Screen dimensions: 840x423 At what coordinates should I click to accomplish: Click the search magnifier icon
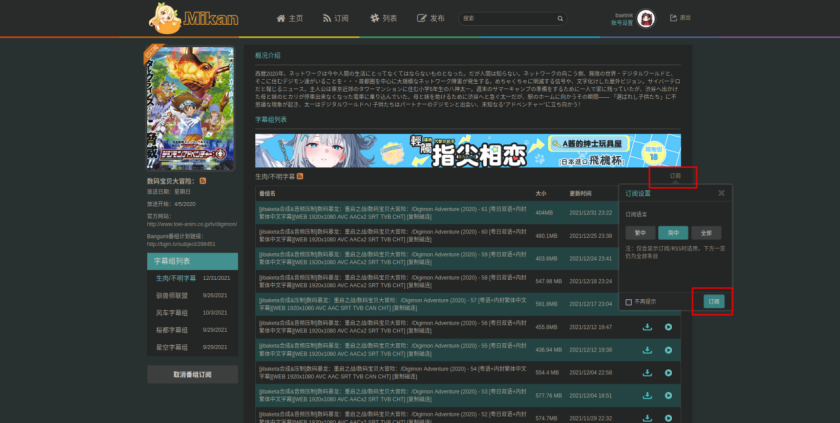coord(560,19)
